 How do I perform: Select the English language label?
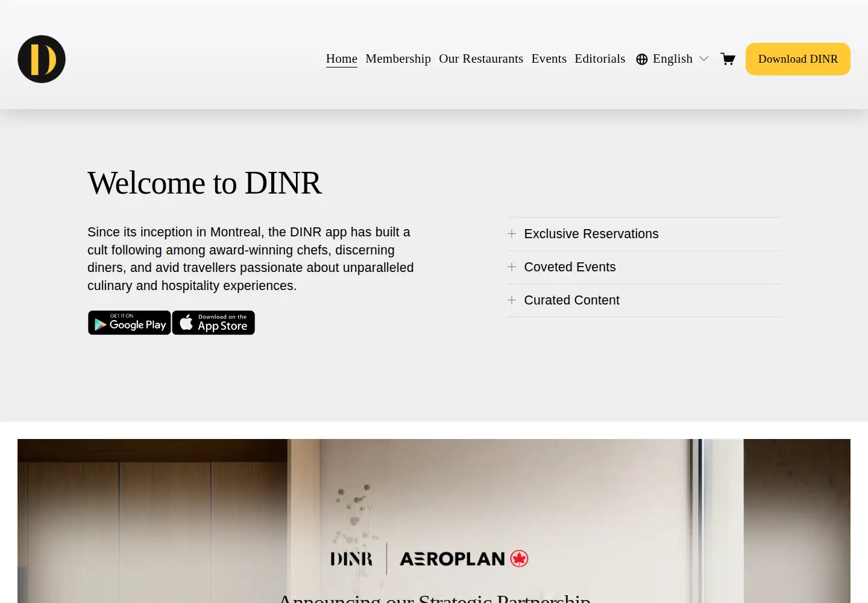point(673,58)
